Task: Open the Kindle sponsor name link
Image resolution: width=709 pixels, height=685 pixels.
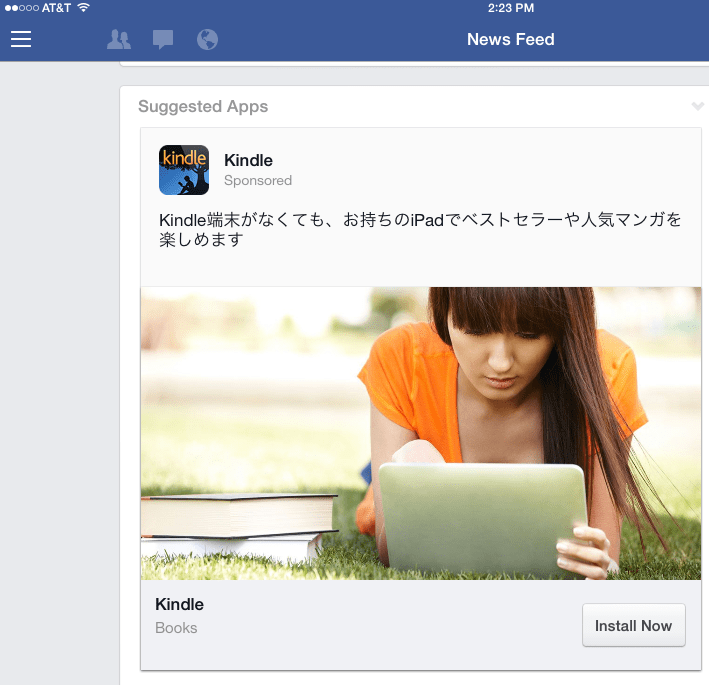Action: point(248,161)
